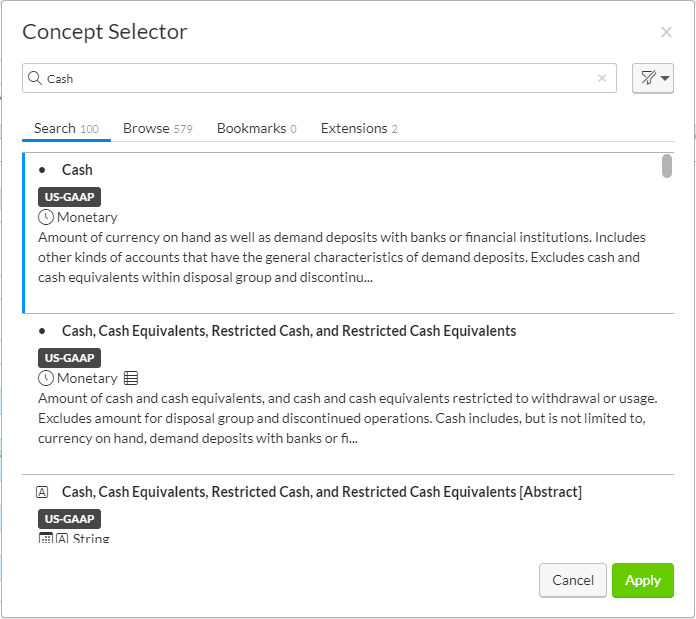Click the clock icon beside the first Monetary label
696x619 pixels.
pyautogui.click(x=46, y=217)
